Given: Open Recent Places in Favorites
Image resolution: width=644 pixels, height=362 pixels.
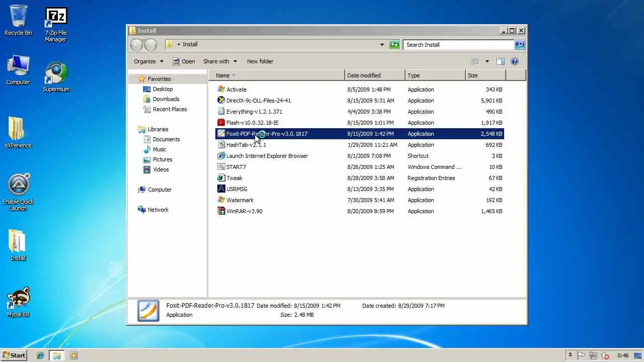Looking at the screenshot, I should tap(170, 109).
